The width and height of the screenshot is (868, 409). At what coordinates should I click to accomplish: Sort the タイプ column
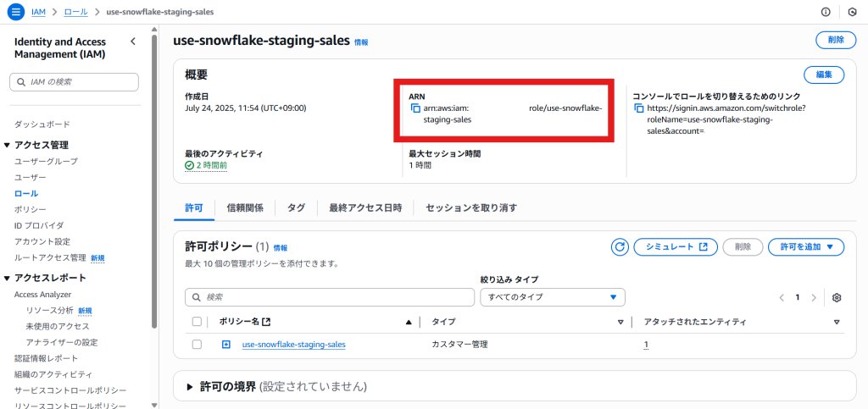[x=620, y=323]
